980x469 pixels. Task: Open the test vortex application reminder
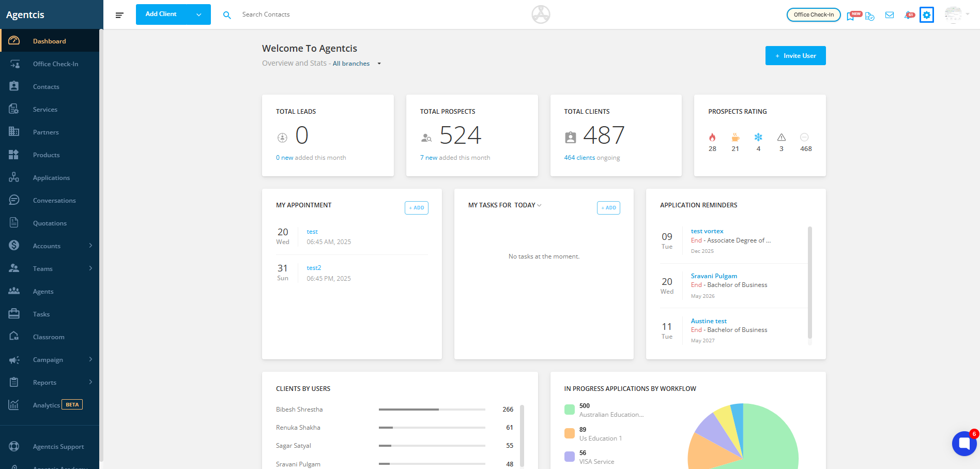pos(707,231)
